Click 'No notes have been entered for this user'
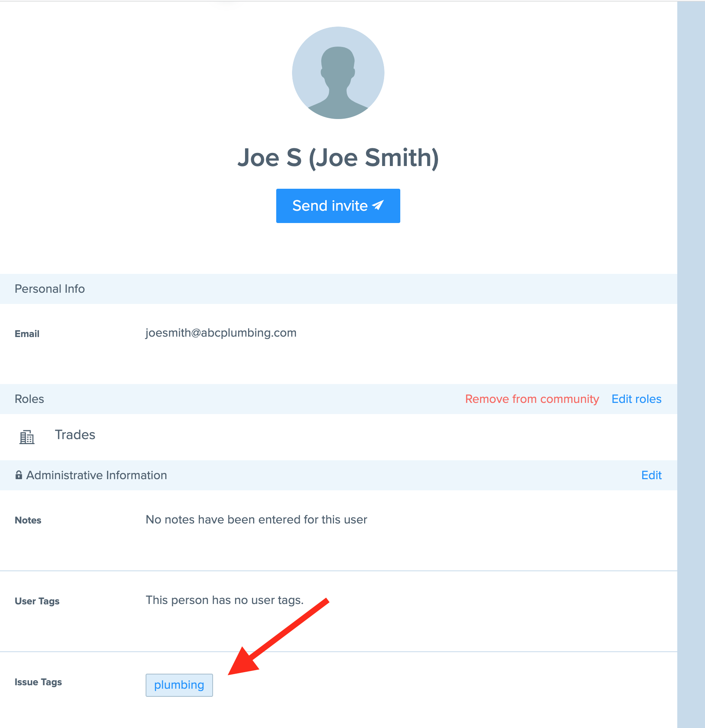 pyautogui.click(x=257, y=520)
